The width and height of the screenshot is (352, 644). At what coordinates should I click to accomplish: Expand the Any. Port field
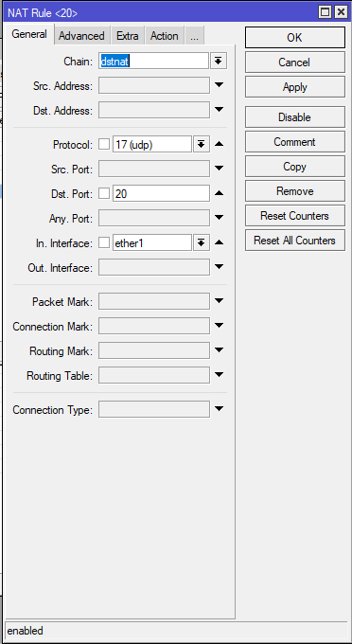220,217
